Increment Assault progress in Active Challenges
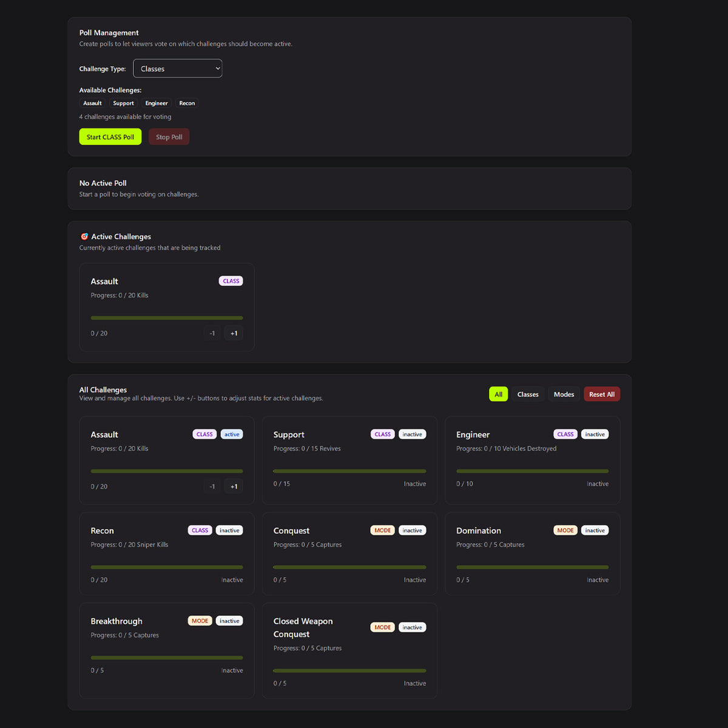 tap(234, 333)
